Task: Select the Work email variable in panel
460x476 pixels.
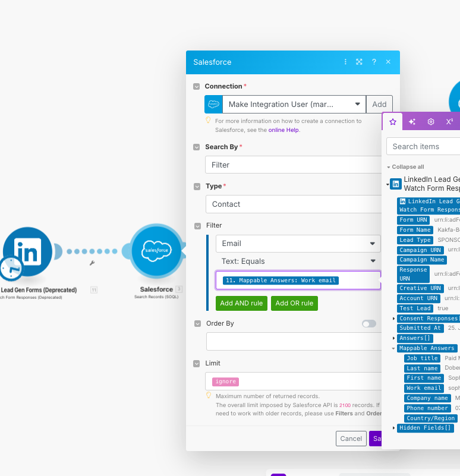Action: click(x=424, y=388)
